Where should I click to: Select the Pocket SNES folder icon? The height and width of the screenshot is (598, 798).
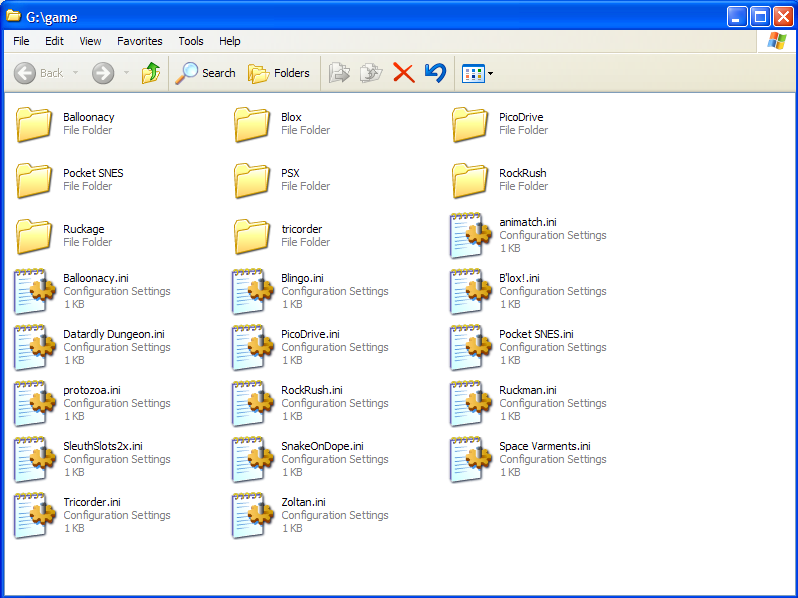pos(34,180)
